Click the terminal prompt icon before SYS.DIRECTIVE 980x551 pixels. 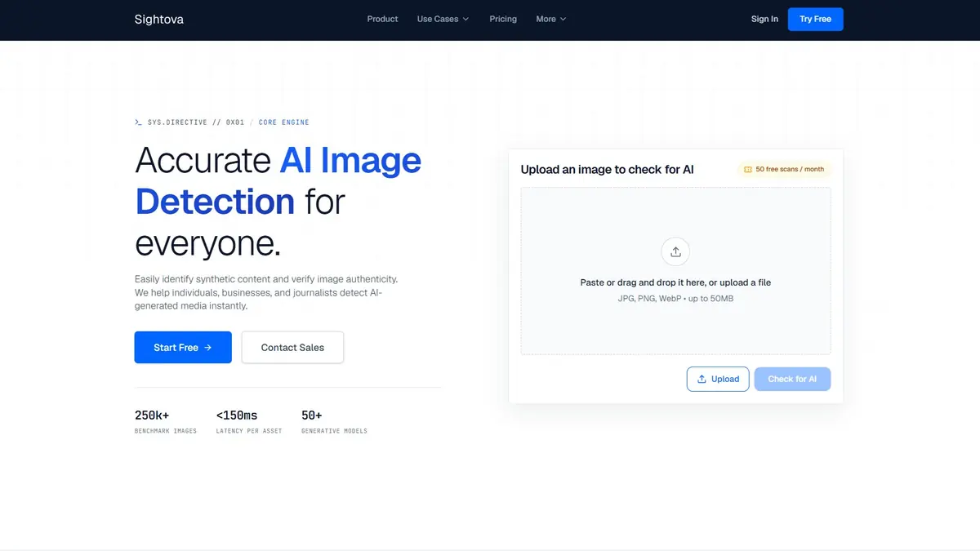(138, 122)
